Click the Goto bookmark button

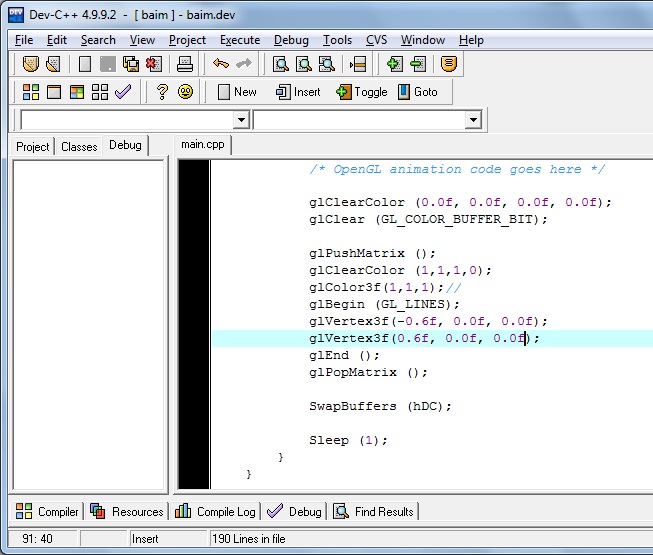tap(418, 92)
